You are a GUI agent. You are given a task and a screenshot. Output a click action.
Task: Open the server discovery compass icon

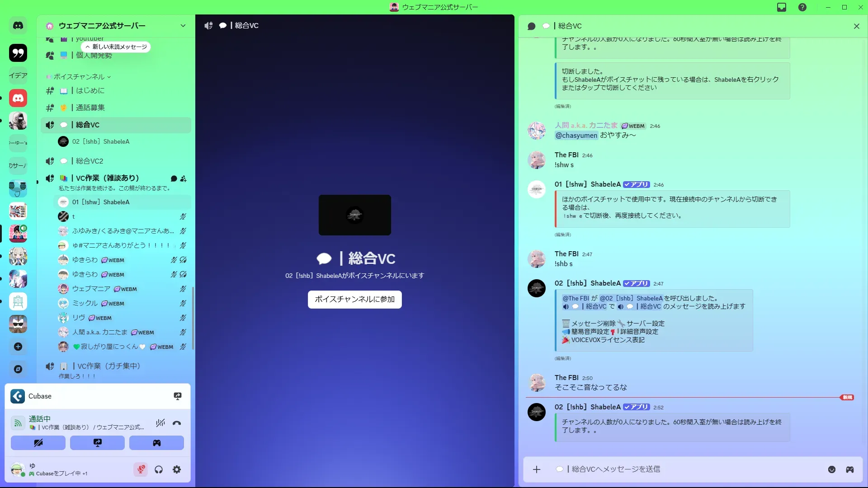click(x=18, y=369)
